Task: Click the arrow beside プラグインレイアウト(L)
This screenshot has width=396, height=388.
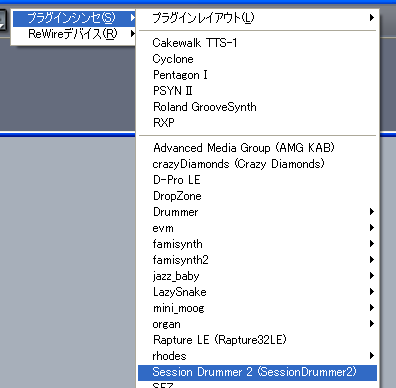Action: pyautogui.click(x=372, y=18)
